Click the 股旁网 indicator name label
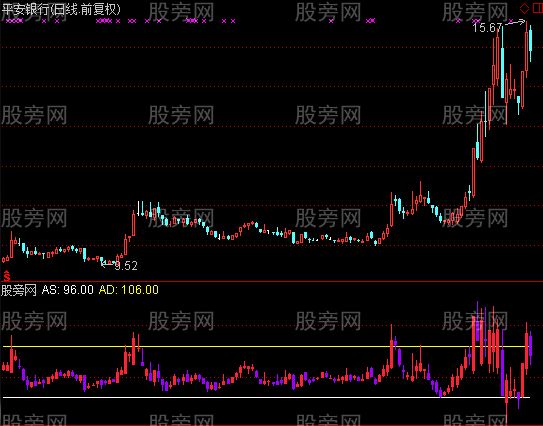 point(19,290)
